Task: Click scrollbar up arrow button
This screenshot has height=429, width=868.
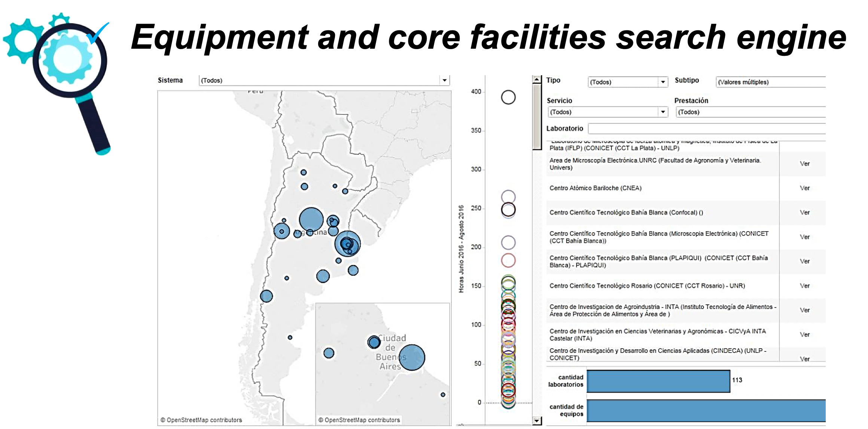Action: pos(537,79)
